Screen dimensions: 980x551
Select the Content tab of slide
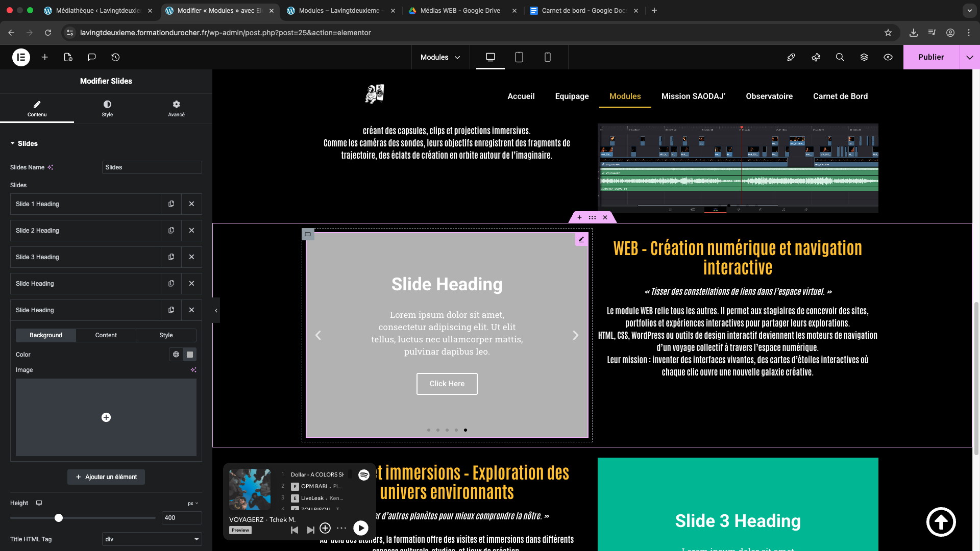(x=106, y=335)
